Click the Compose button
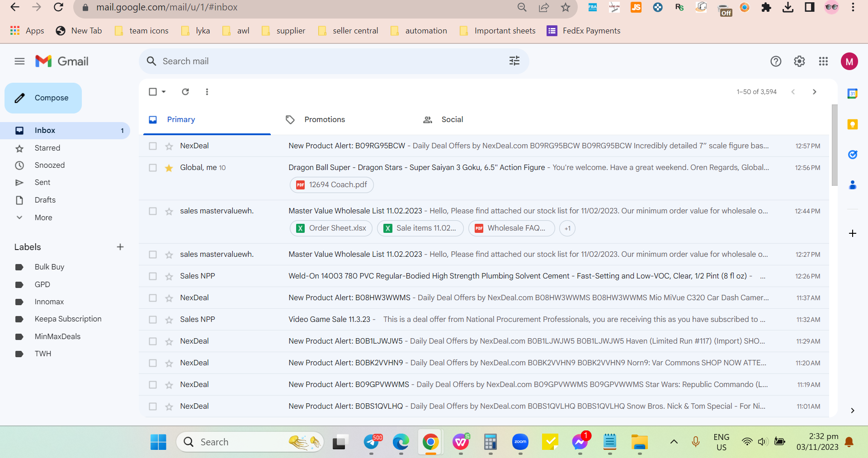868x458 pixels. pos(43,98)
